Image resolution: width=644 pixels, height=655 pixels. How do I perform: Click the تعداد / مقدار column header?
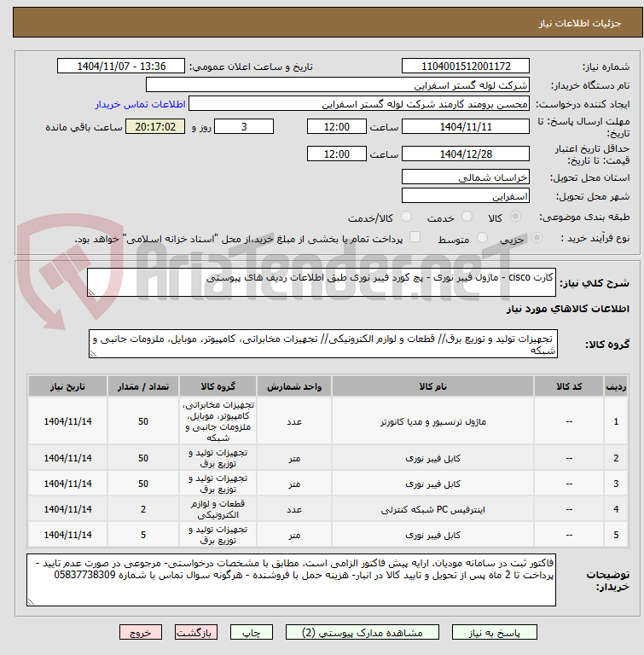pos(143,386)
